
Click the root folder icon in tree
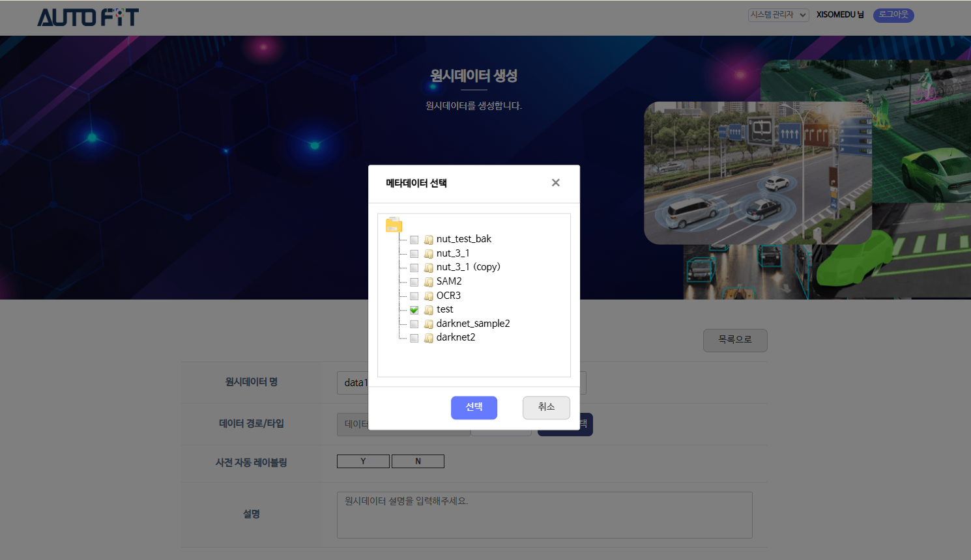point(394,225)
